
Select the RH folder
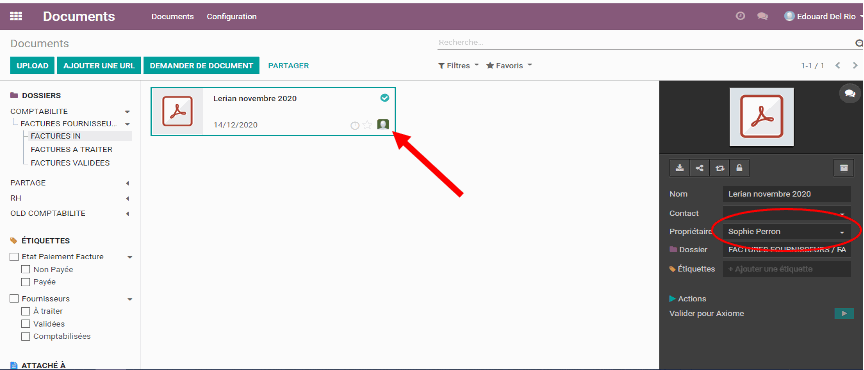(x=16, y=199)
